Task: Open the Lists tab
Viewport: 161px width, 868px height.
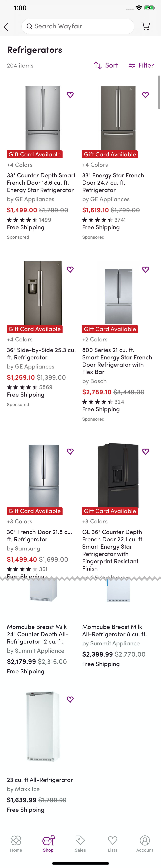Action: click(x=113, y=843)
